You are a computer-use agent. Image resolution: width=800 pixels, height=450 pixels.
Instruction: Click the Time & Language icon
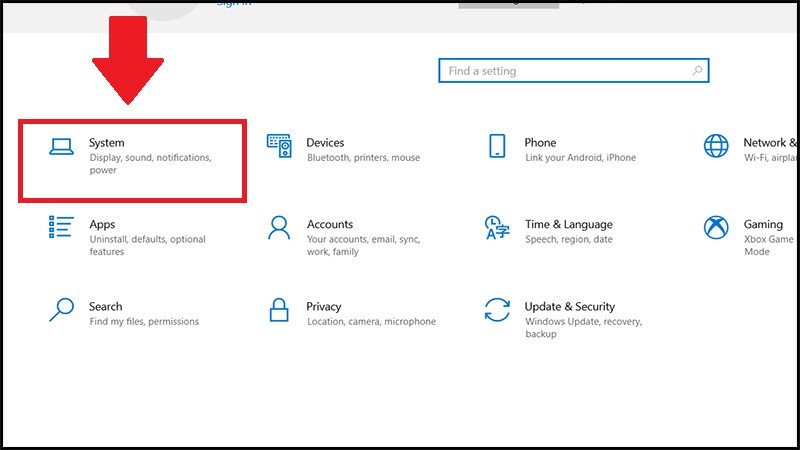(497, 228)
